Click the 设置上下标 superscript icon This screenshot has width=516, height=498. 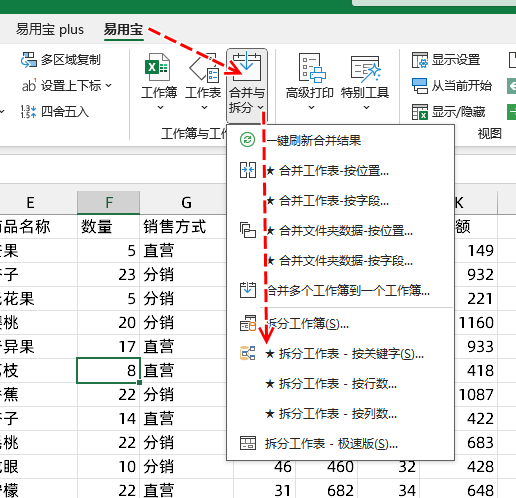[x=29, y=86]
